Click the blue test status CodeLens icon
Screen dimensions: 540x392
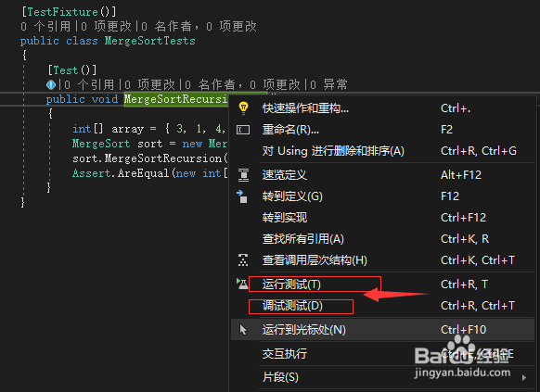(x=51, y=84)
